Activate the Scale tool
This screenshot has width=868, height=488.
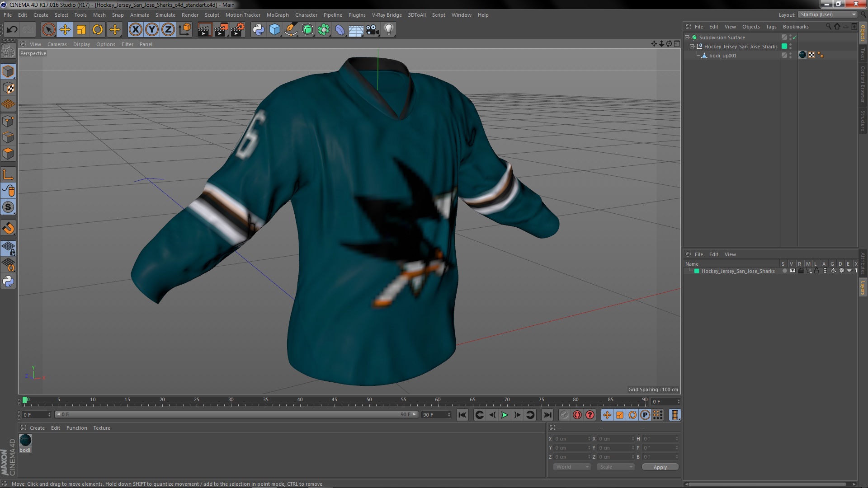point(81,30)
